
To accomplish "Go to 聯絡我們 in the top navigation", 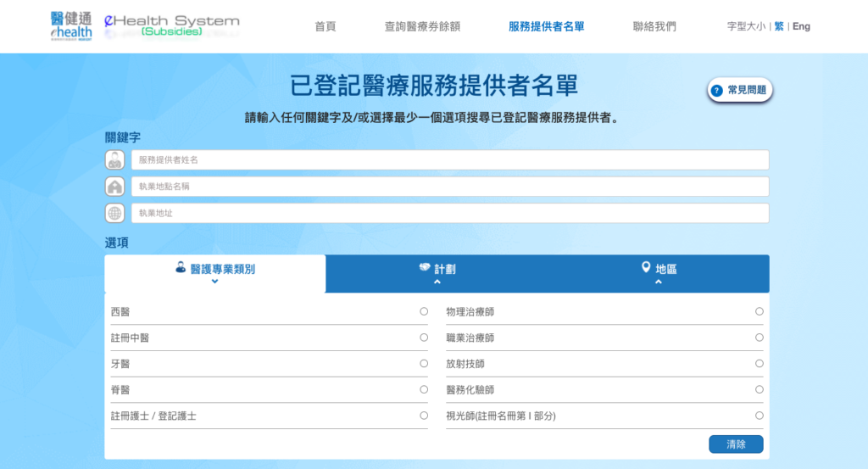I will [654, 26].
